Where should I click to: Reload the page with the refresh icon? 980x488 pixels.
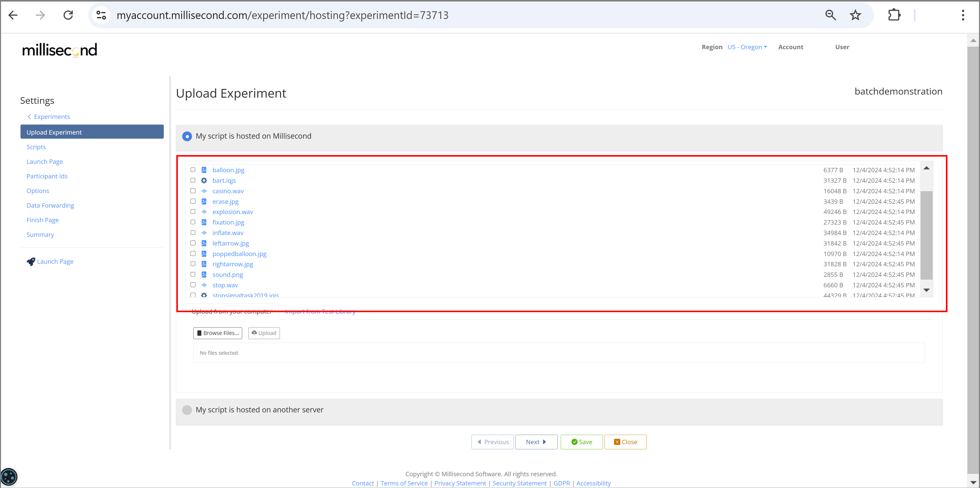[x=68, y=15]
